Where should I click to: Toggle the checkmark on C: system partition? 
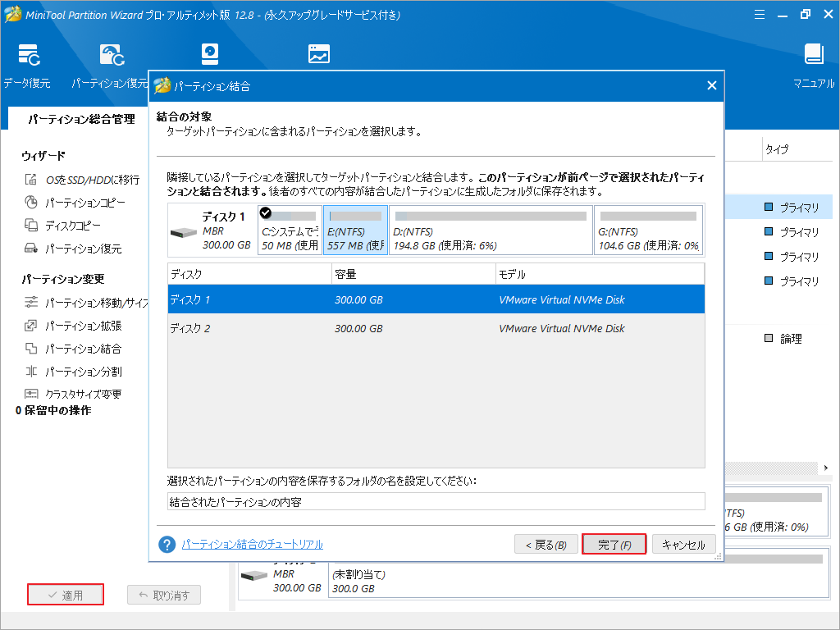tap(264, 212)
